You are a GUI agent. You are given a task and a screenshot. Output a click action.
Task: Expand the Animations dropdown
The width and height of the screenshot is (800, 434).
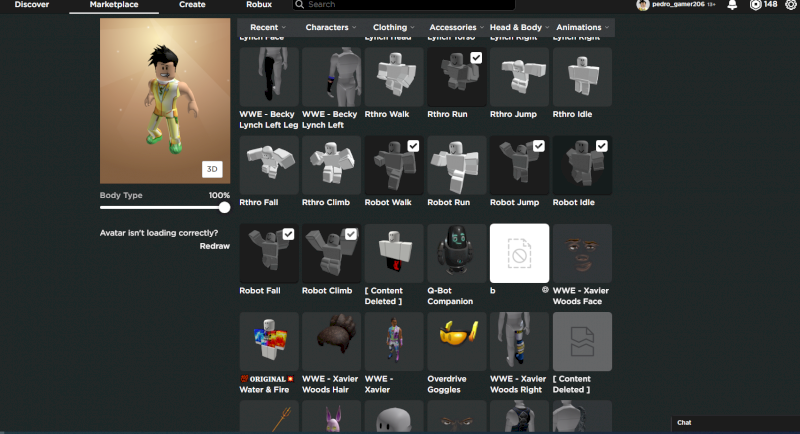[583, 27]
